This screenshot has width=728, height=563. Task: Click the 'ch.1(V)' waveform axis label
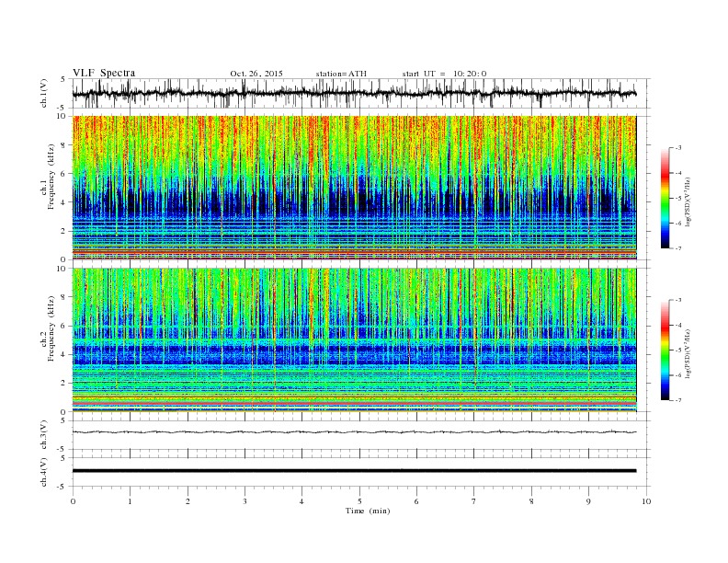44,93
